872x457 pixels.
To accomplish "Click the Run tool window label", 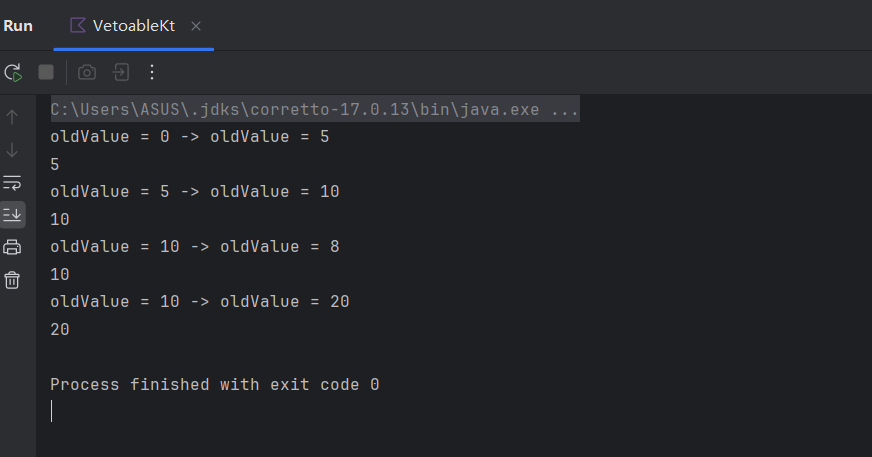I will pyautogui.click(x=18, y=26).
